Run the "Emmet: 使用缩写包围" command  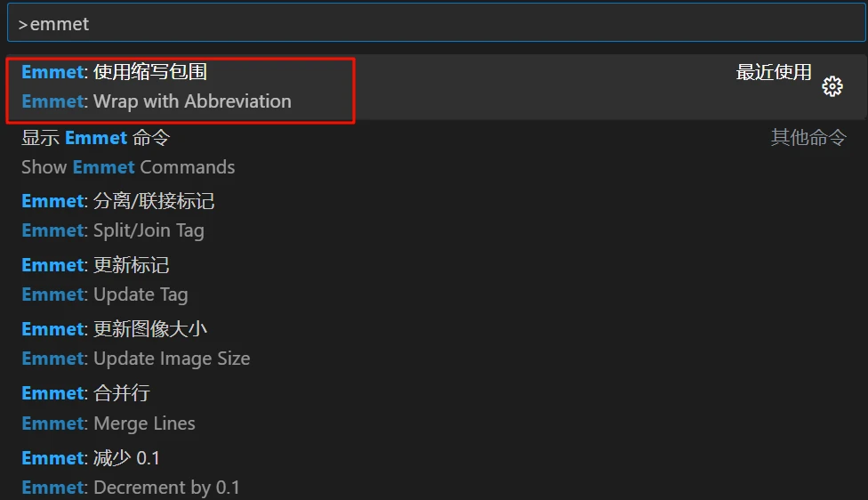[x=115, y=72]
